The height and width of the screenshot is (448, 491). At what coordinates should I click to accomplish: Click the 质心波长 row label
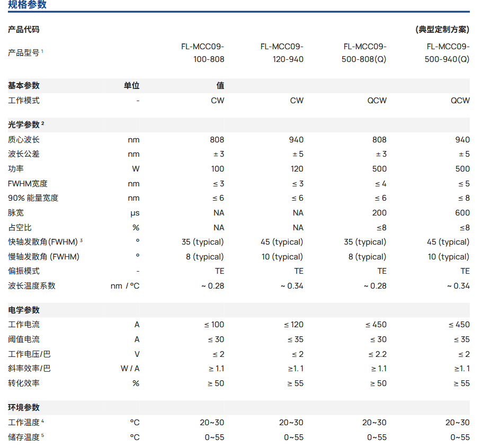point(24,140)
